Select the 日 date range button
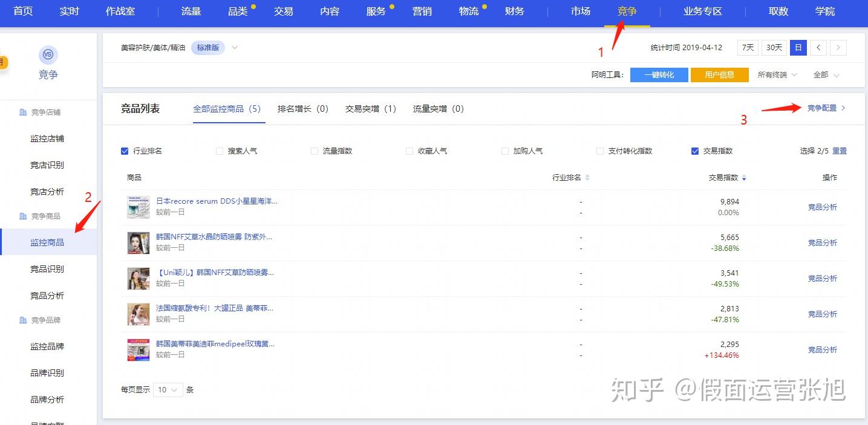 tap(798, 48)
